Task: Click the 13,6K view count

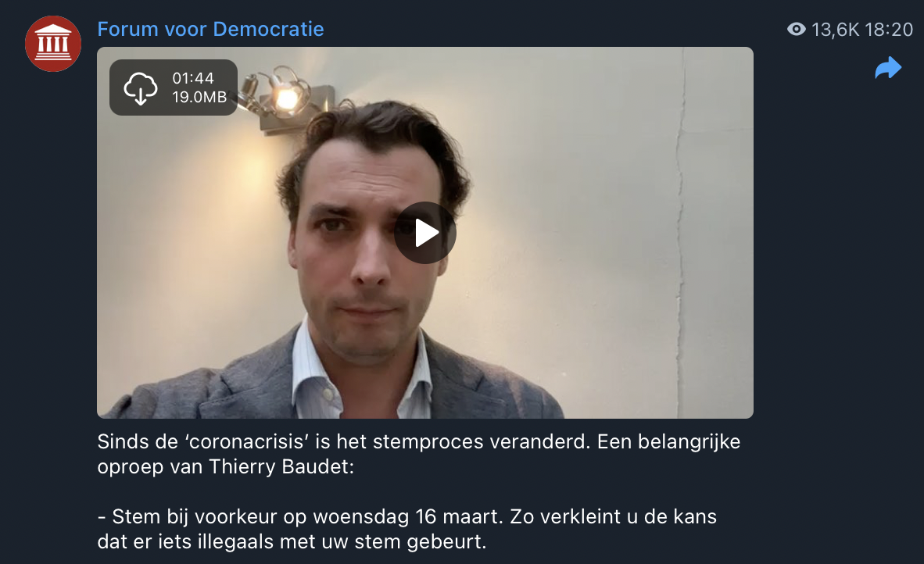Action: pyautogui.click(x=835, y=30)
